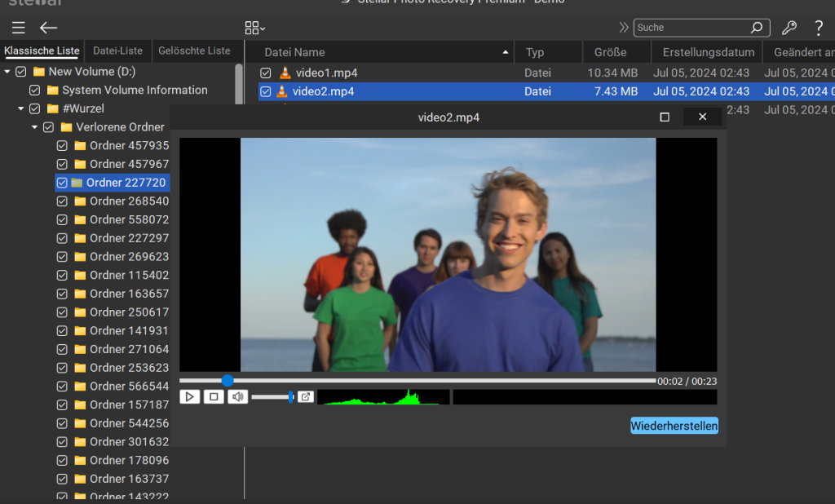Screen dimensions: 835x504
Task: Stop the video preview playback
Action: click(x=214, y=396)
